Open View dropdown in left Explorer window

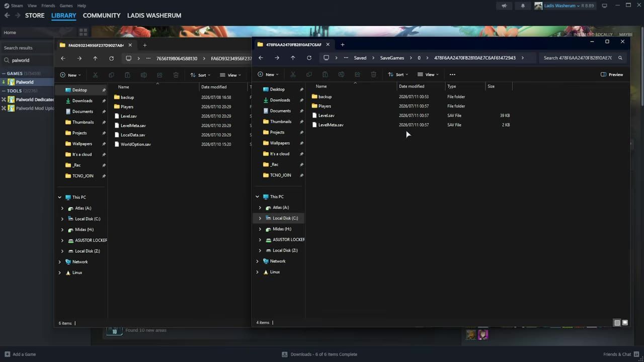pos(230,75)
